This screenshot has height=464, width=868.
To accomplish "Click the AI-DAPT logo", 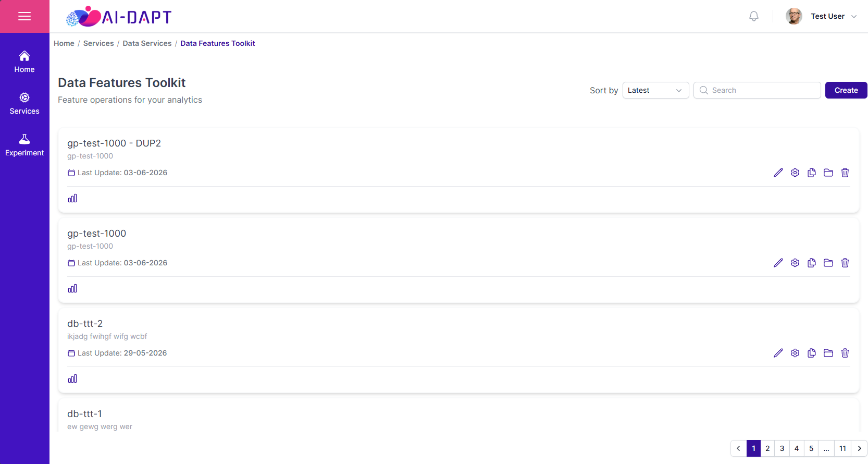I will point(119,17).
